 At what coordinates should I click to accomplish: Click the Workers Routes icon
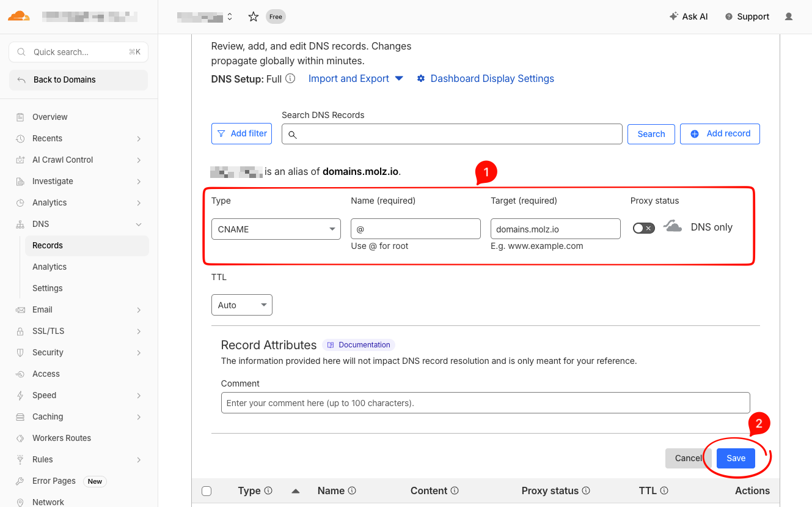[x=20, y=438]
